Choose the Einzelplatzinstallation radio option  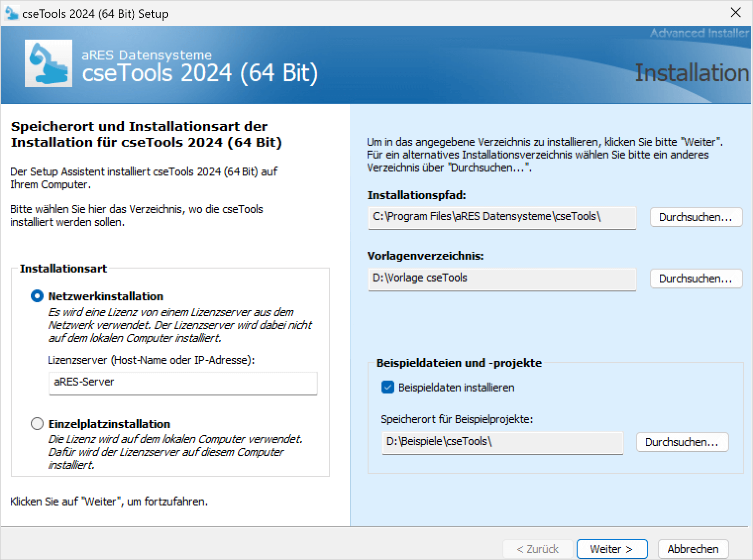pos(37,424)
